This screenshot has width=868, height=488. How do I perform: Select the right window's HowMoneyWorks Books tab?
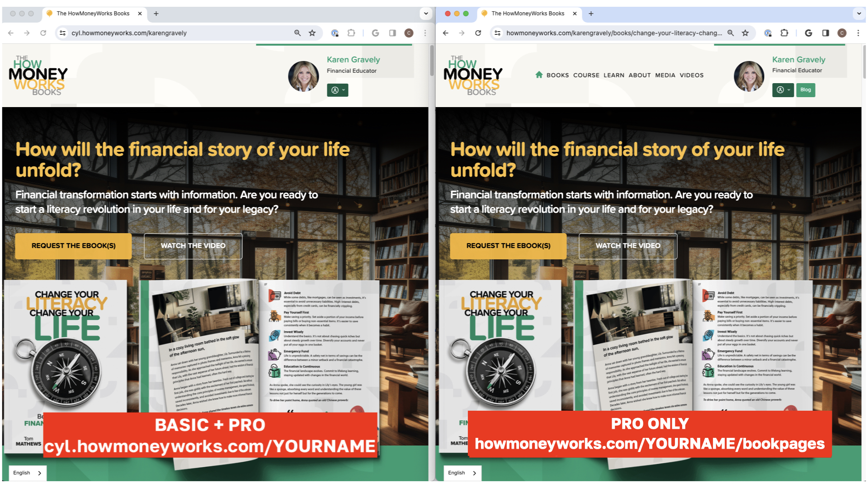pyautogui.click(x=528, y=14)
